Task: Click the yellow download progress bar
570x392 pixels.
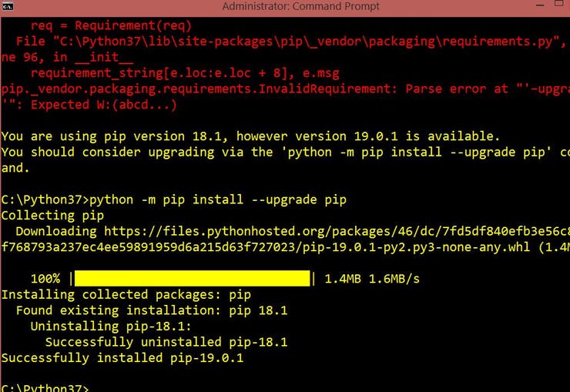Action: (x=193, y=278)
